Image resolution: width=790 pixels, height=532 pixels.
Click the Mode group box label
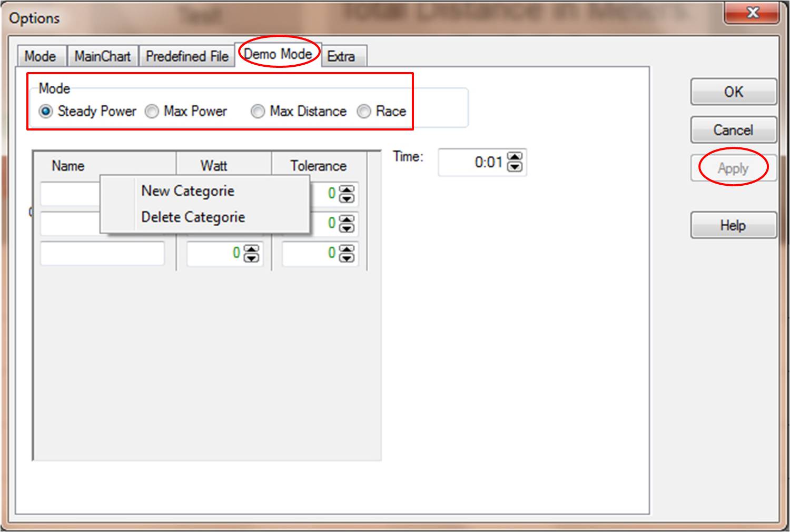coord(54,88)
